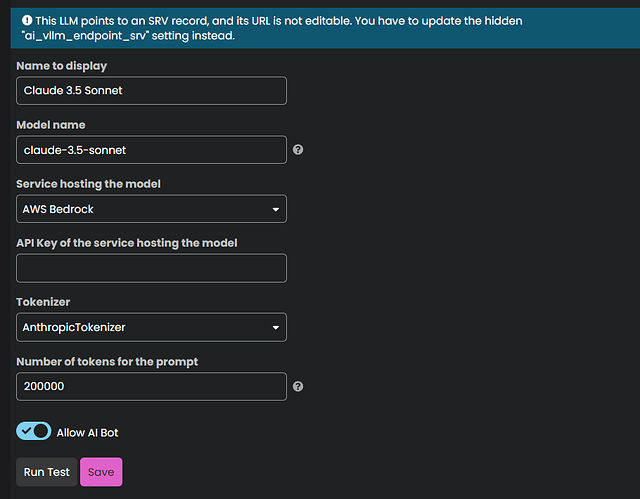Click the 'Model name' label
640x499 pixels.
tap(51, 125)
